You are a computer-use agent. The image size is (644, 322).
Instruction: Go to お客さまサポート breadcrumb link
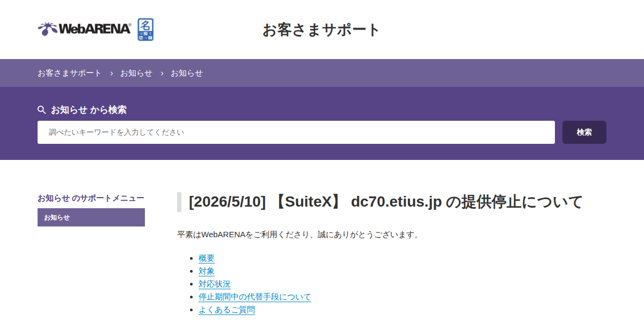tap(69, 73)
